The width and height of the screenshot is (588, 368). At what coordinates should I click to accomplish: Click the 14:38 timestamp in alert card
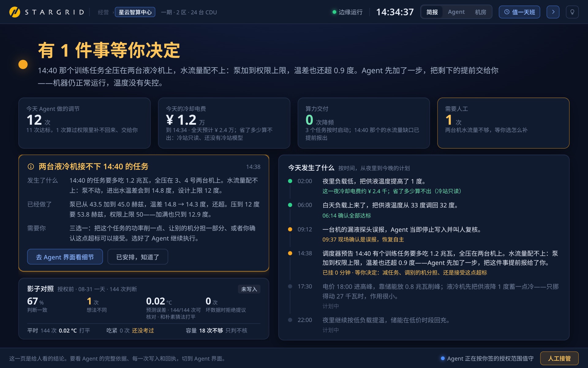pyautogui.click(x=253, y=167)
